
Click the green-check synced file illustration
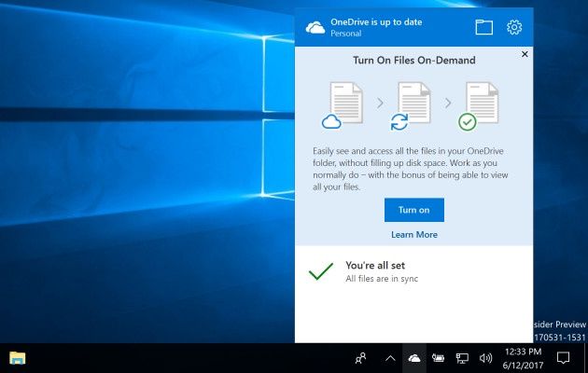pyautogui.click(x=478, y=106)
